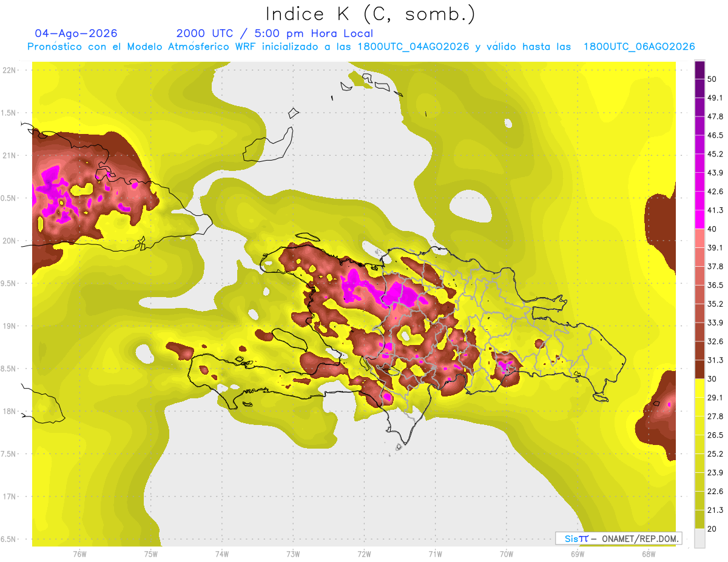Click the colorbar value 32.6
Image resolution: width=728 pixels, height=562 pixels.
(x=715, y=342)
